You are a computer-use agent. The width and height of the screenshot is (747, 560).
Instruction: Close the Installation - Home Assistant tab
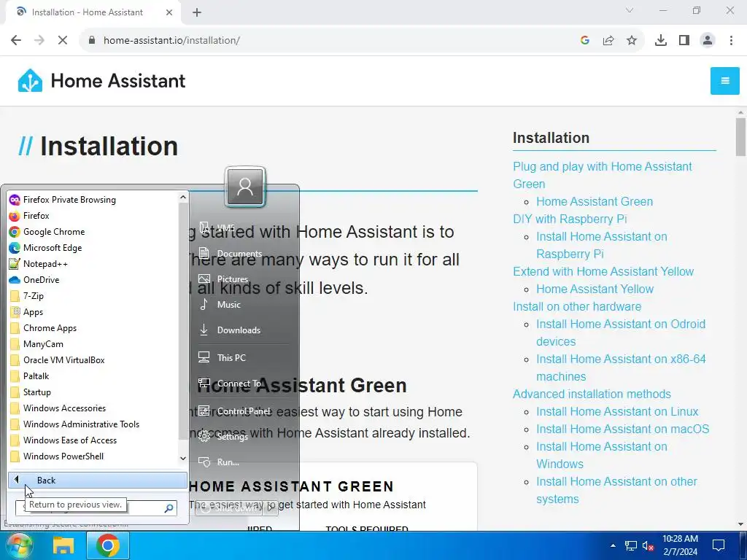tap(169, 12)
